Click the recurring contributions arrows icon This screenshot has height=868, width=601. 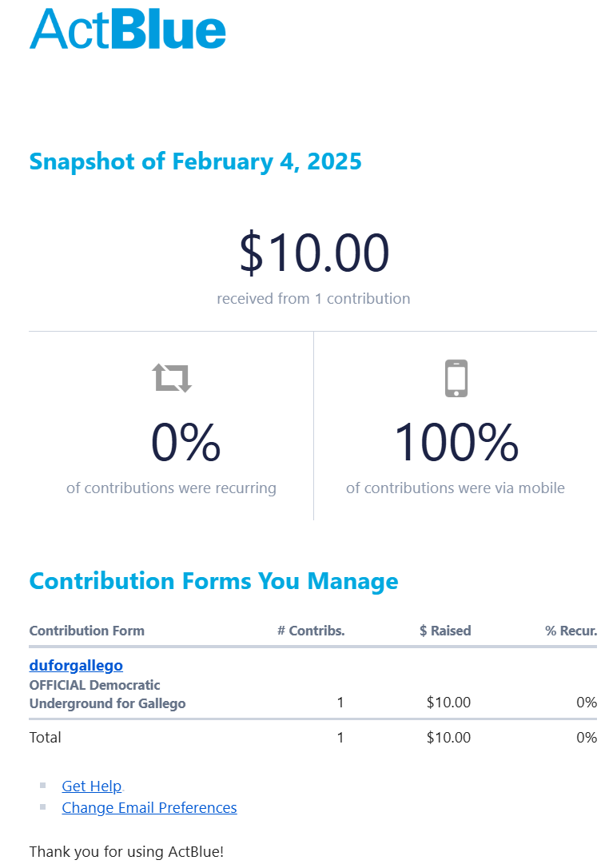click(173, 377)
